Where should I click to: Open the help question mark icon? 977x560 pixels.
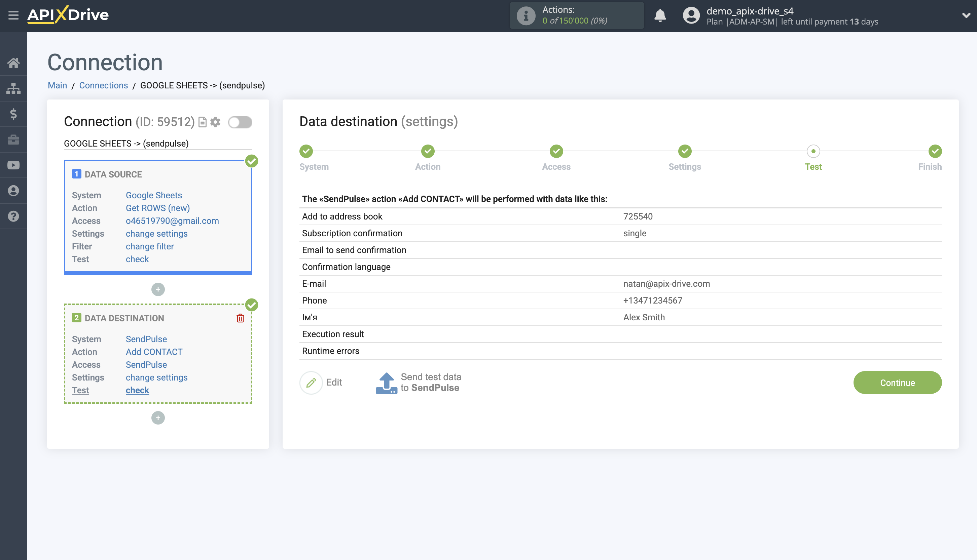13,216
